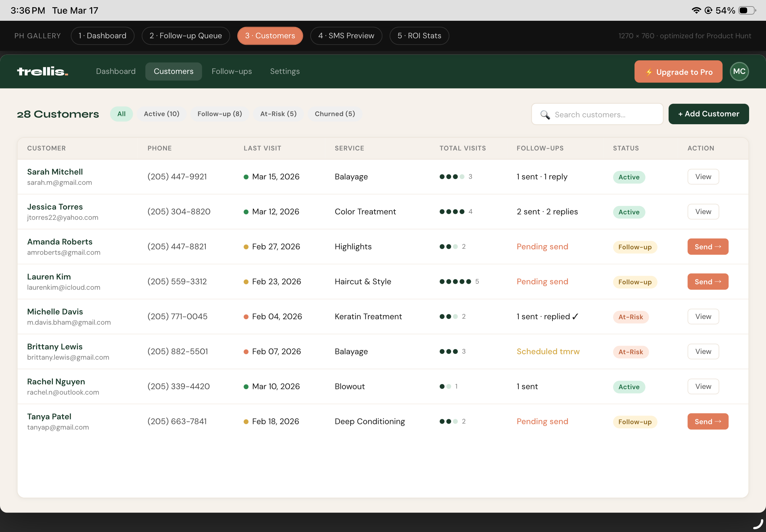766x532 pixels.
Task: Click the lightning bolt upgrade icon
Action: coord(648,72)
